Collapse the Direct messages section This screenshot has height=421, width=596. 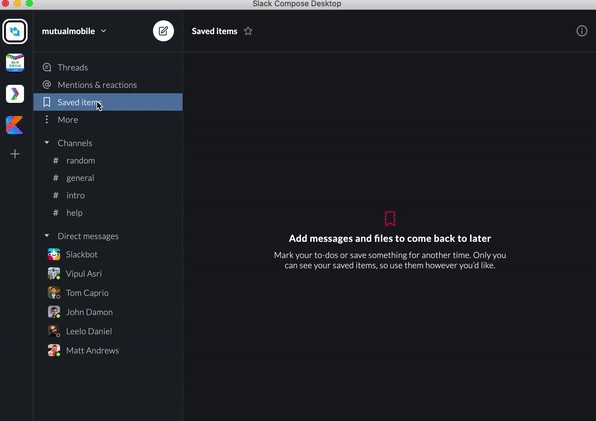[47, 236]
